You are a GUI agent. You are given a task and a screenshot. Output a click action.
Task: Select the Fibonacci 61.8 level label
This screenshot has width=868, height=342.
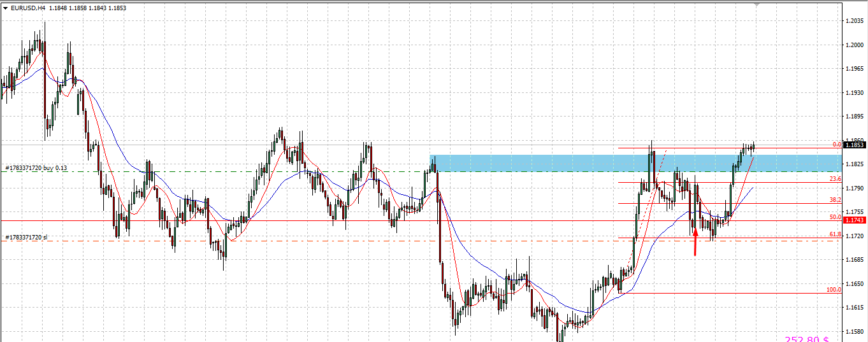(835, 235)
